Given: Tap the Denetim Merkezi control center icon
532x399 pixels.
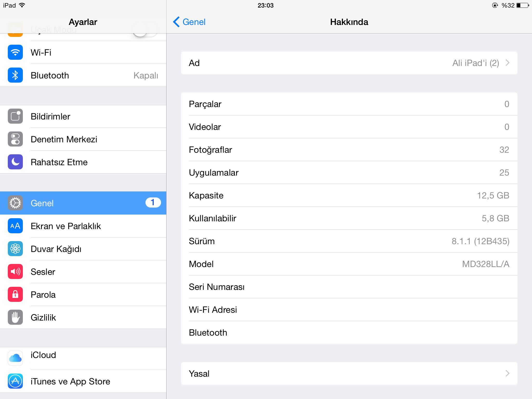Looking at the screenshot, I should click(x=15, y=139).
